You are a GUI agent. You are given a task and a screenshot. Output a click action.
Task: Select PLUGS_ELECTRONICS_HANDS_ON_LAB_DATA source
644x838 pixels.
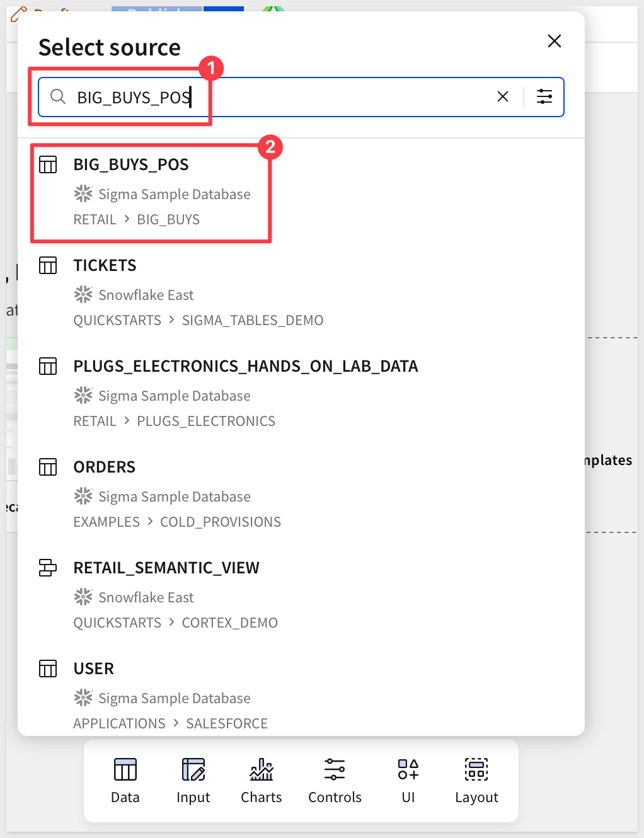[x=301, y=393]
